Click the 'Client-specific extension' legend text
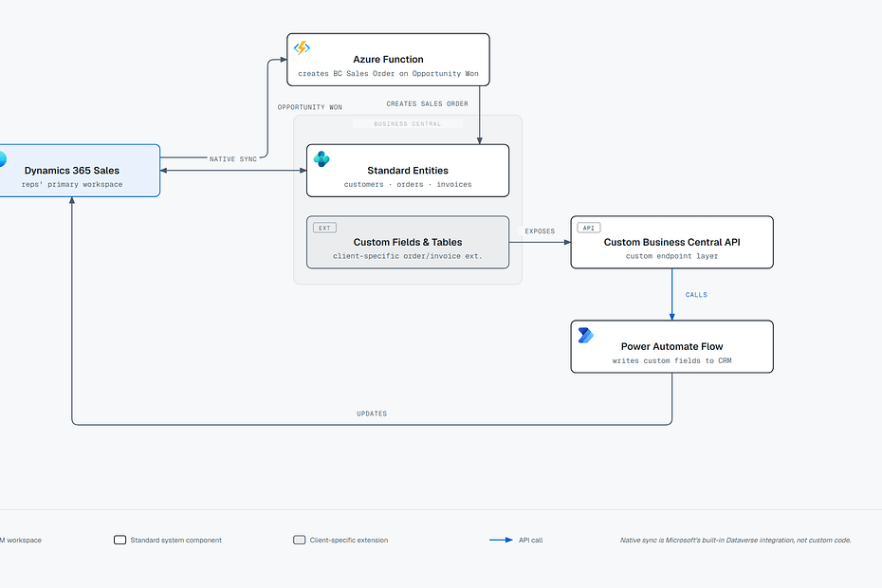 click(349, 541)
